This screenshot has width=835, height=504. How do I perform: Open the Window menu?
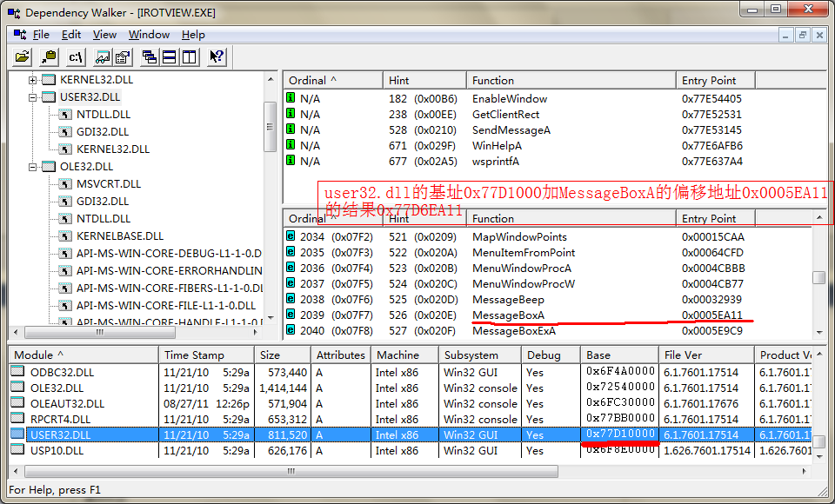[149, 35]
